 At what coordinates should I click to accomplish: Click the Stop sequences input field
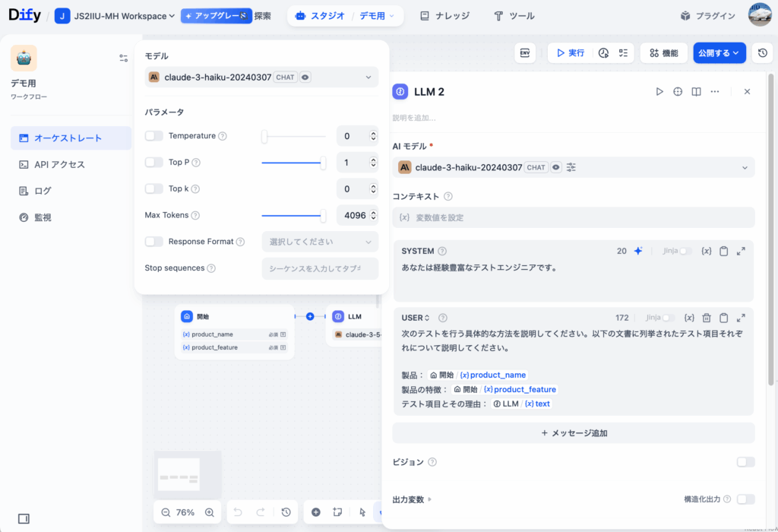point(319,268)
